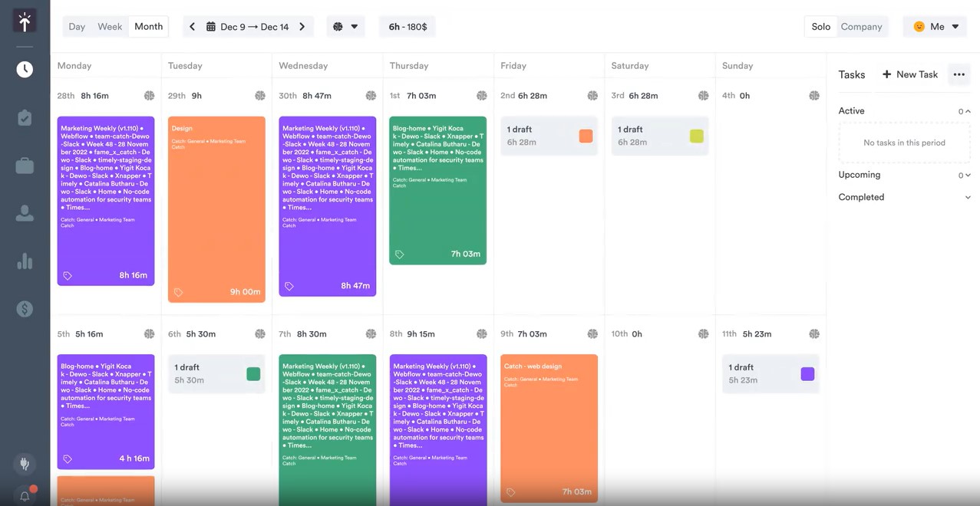This screenshot has width=980, height=506.
Task: Open the Tasks panel overflow menu
Action: tap(959, 74)
